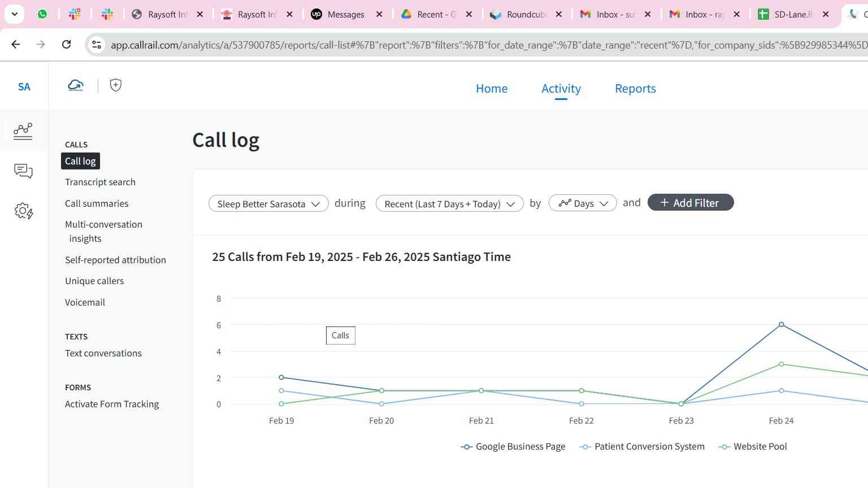Toggle Website Pool legend series
The height and width of the screenshot is (488, 868).
pos(753,446)
